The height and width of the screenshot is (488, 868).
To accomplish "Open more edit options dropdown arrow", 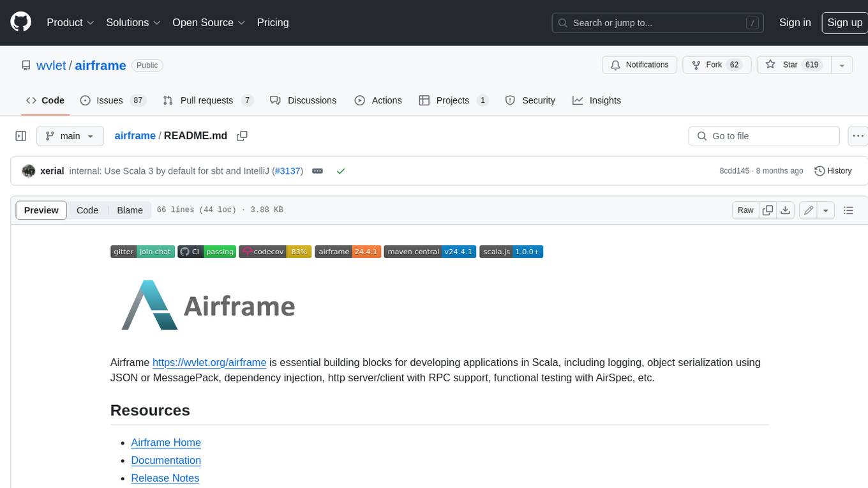I will click(x=826, y=210).
